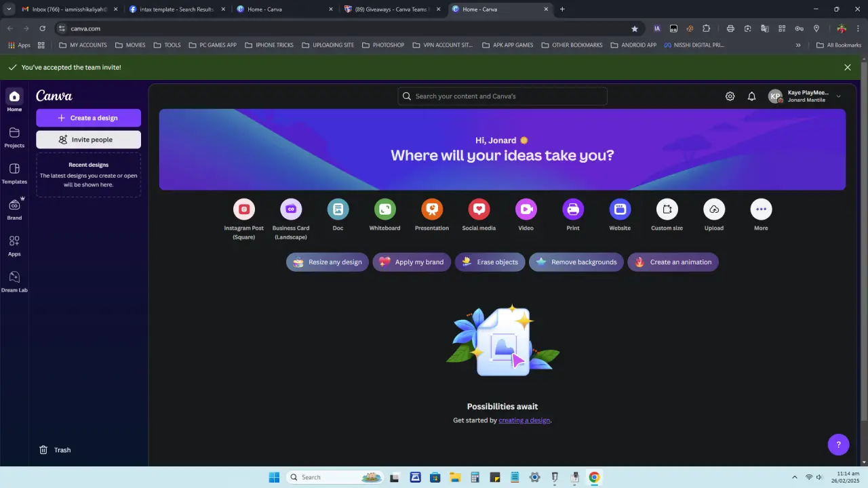The image size is (868, 488).
Task: Create a new Doc
Action: 338,209
